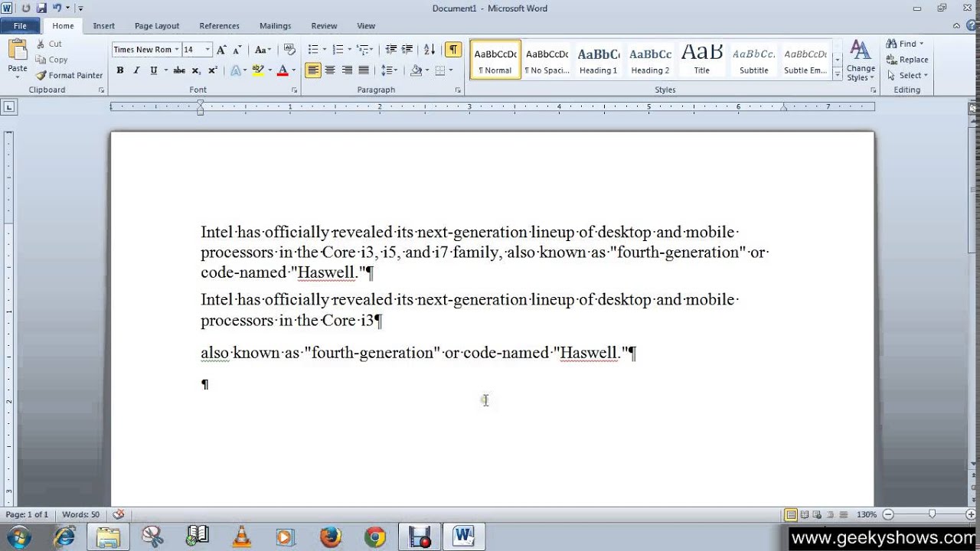Click the Sort icon in Paragraph group
This screenshot has height=551, width=980.
[430, 50]
